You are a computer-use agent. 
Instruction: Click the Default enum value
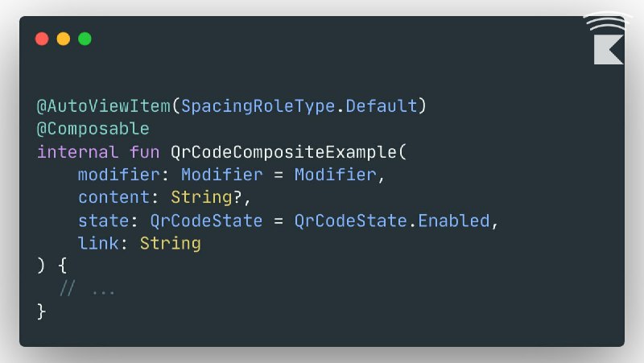coord(382,106)
